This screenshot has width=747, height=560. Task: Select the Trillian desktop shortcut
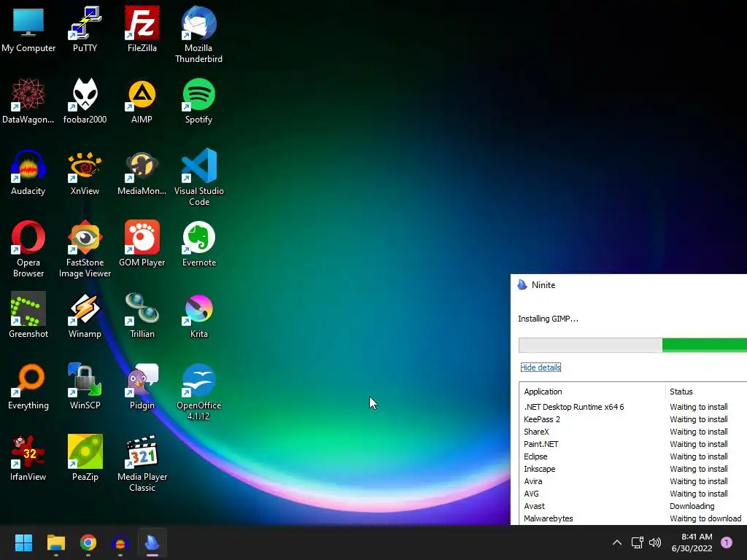pyautogui.click(x=142, y=315)
